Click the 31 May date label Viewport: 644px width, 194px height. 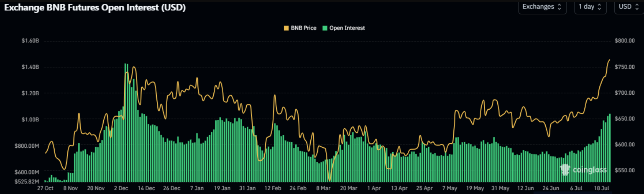coord(500,189)
